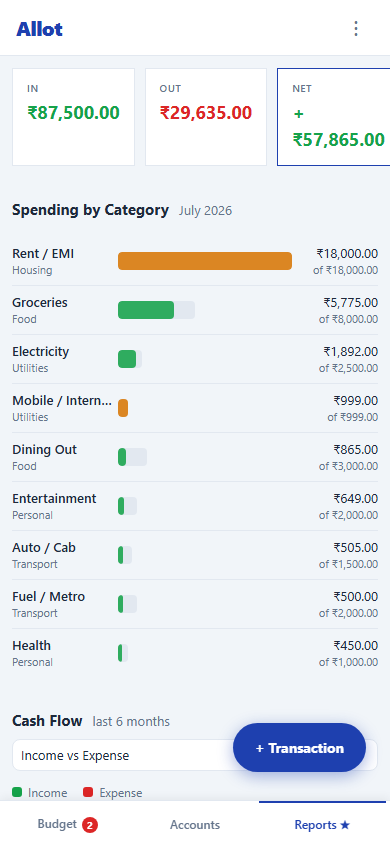Click the Mobile / Intern... category name
390x844 pixels.
[62, 400]
